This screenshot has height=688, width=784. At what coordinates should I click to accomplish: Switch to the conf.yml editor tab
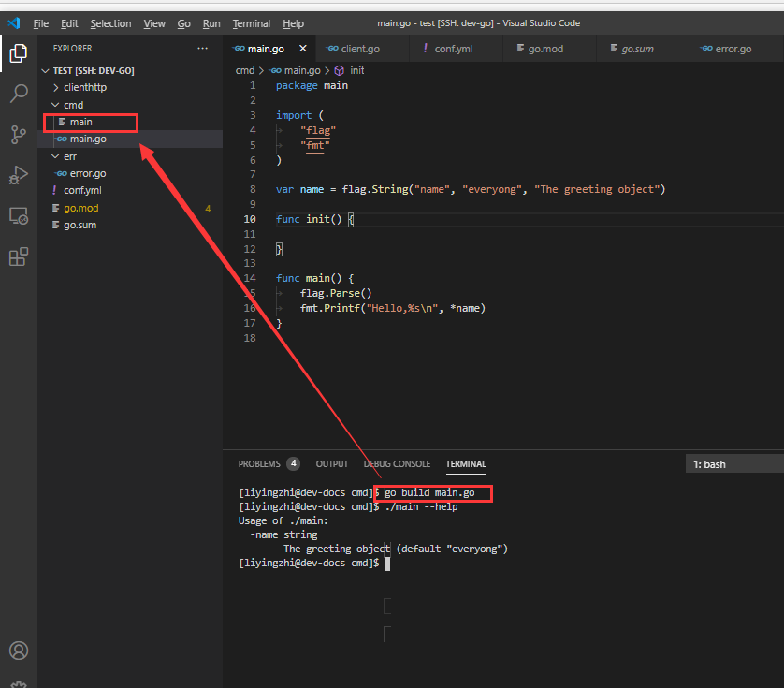pyautogui.click(x=456, y=49)
